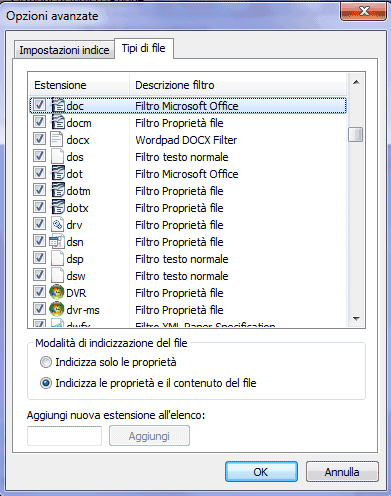Switch to Impostazioni indice tab
This screenshot has width=391, height=496.
(x=64, y=50)
